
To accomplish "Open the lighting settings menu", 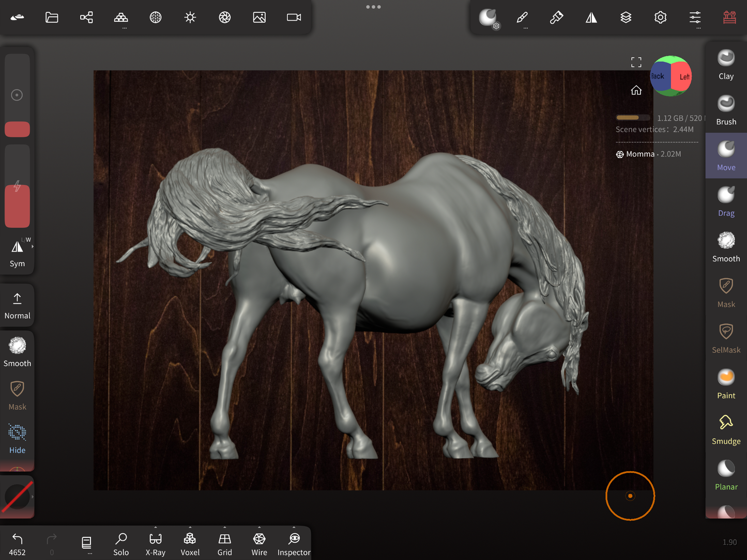I will tap(190, 18).
